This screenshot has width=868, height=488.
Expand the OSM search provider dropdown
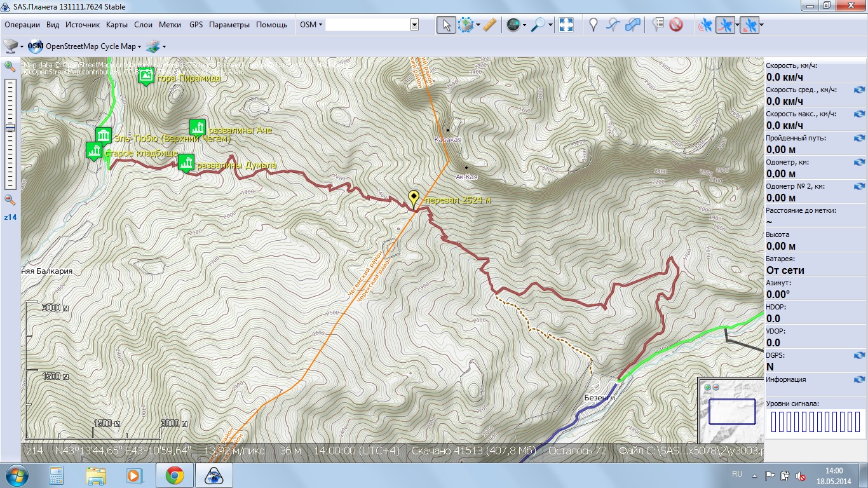click(x=311, y=25)
